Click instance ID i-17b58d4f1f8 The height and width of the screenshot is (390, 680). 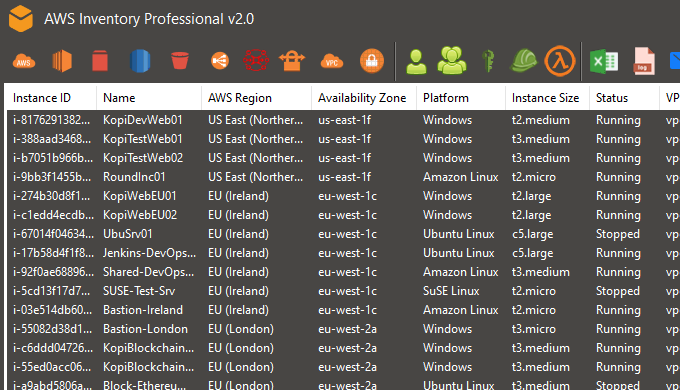pos(53,253)
